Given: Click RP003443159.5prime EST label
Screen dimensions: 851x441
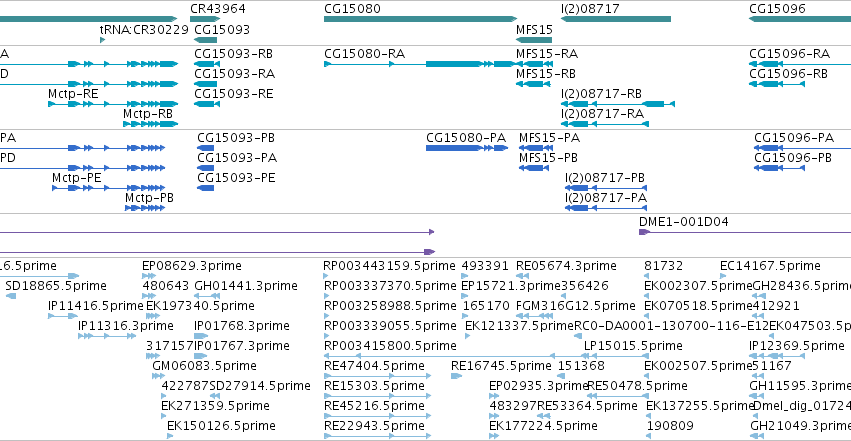Looking at the screenshot, I should pos(389,265).
